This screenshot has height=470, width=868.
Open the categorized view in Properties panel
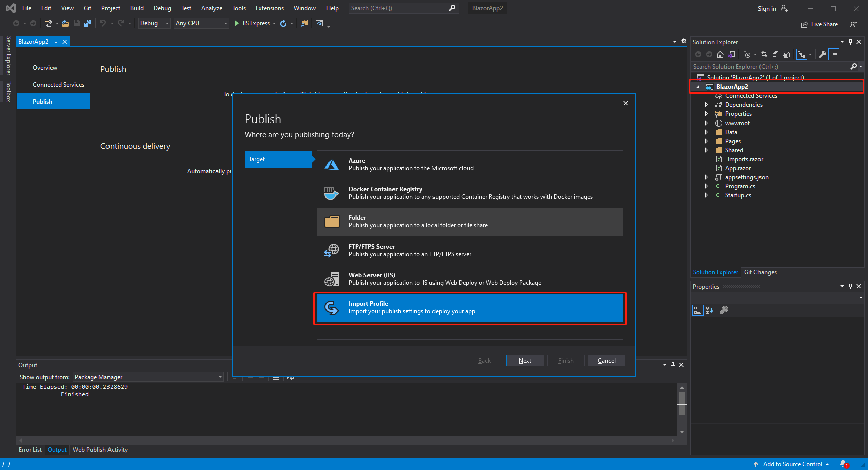point(698,310)
